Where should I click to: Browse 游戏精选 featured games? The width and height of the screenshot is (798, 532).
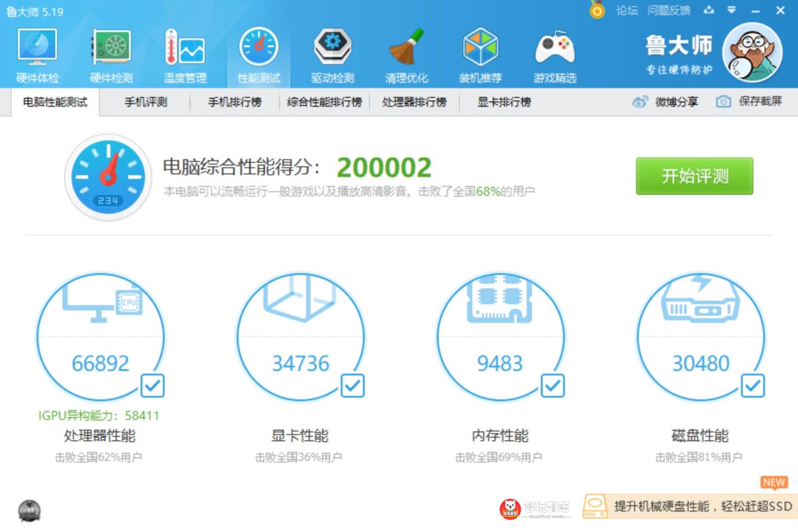tap(556, 53)
